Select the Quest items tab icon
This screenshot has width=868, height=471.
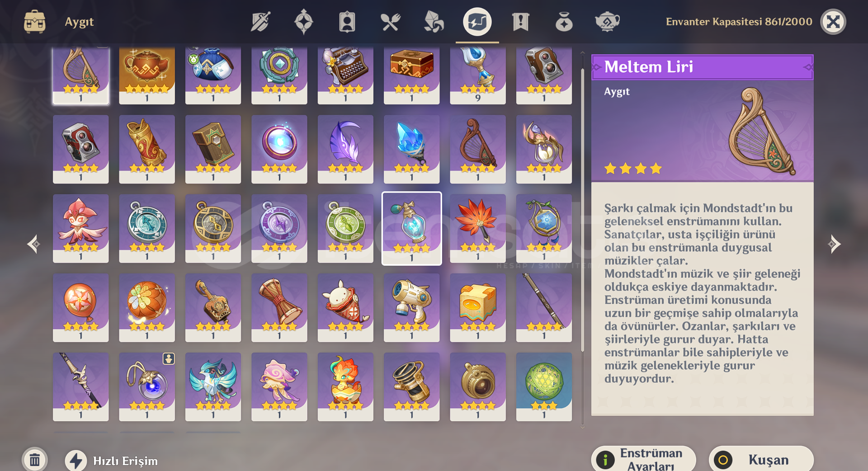click(x=521, y=21)
